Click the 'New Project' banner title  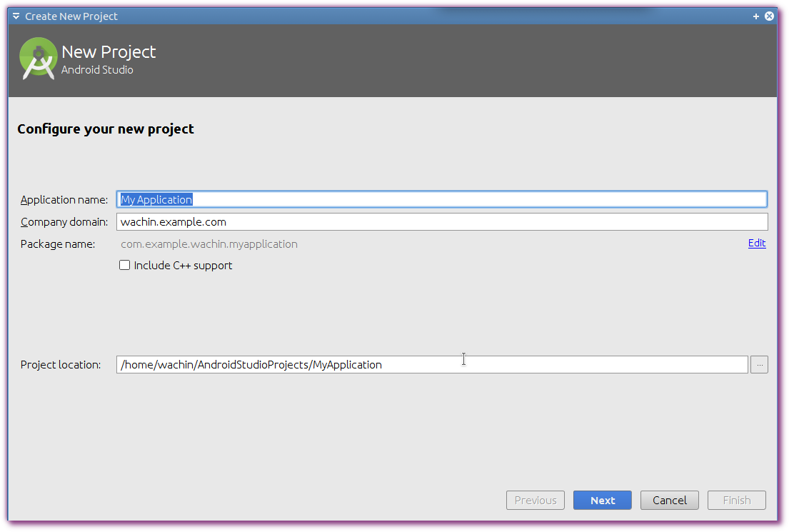109,52
